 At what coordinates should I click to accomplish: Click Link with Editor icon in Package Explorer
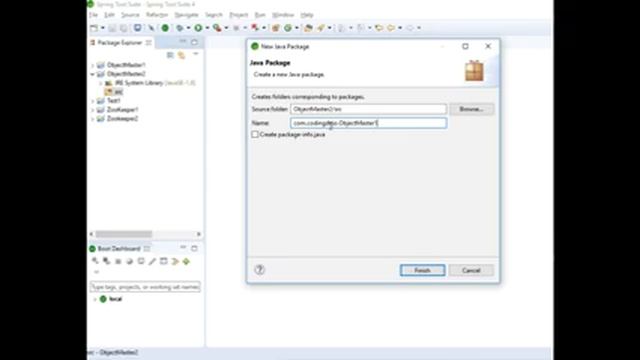click(x=182, y=55)
